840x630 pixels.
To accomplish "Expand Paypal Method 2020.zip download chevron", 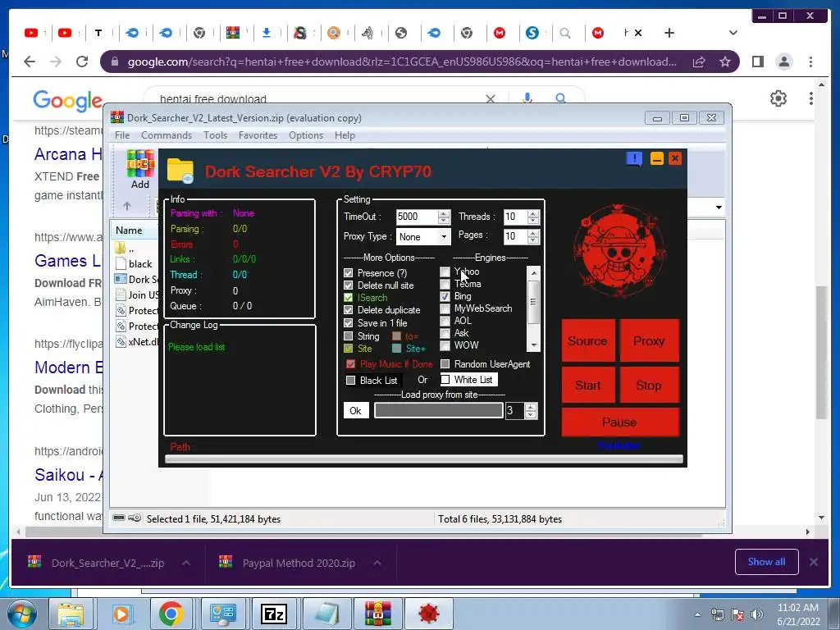I will [x=377, y=563].
